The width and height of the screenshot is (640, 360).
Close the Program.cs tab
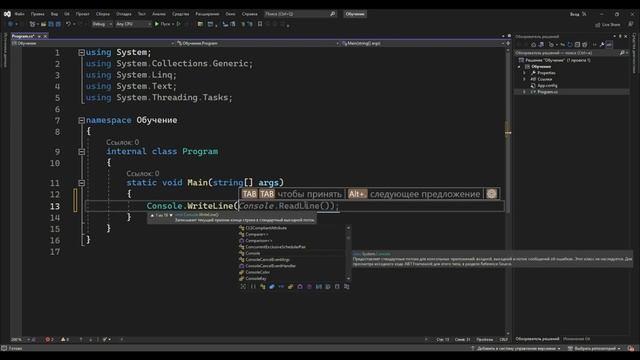pos(45,36)
